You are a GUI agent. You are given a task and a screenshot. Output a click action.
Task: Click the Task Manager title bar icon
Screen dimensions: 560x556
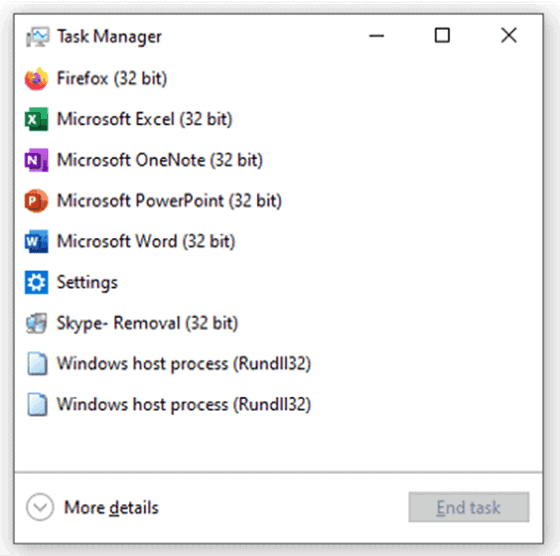click(37, 36)
